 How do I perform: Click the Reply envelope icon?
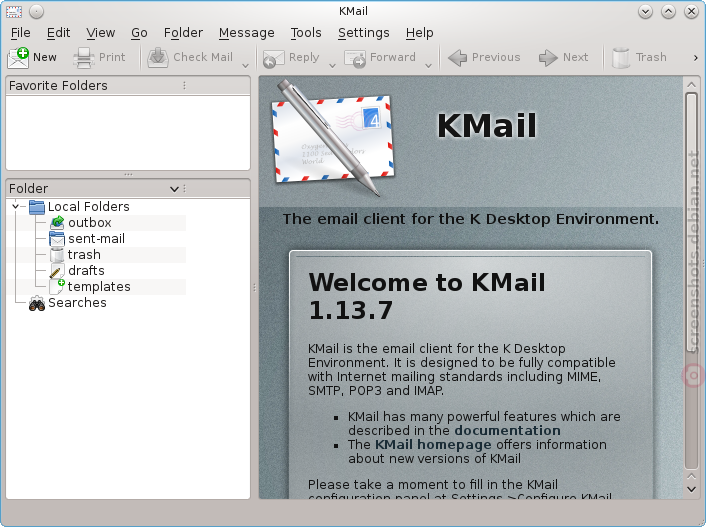[274, 58]
